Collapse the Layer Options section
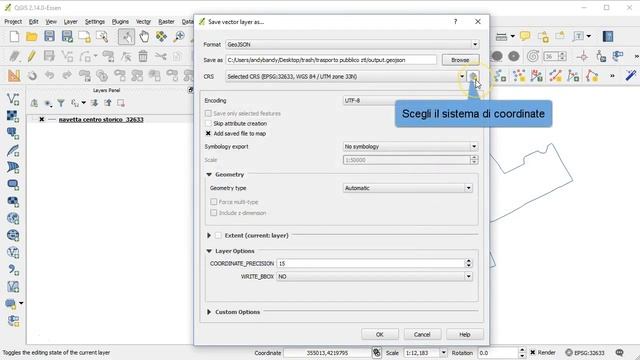 click(209, 251)
